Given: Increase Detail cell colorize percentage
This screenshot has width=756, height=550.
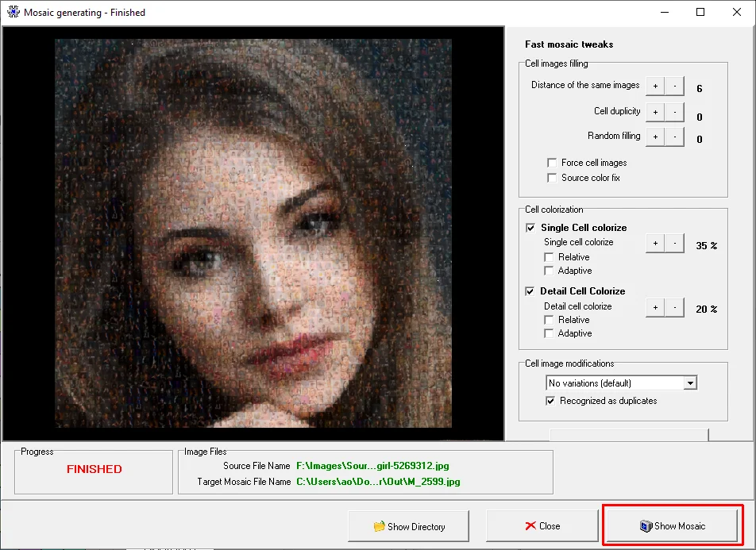Looking at the screenshot, I should [x=655, y=307].
